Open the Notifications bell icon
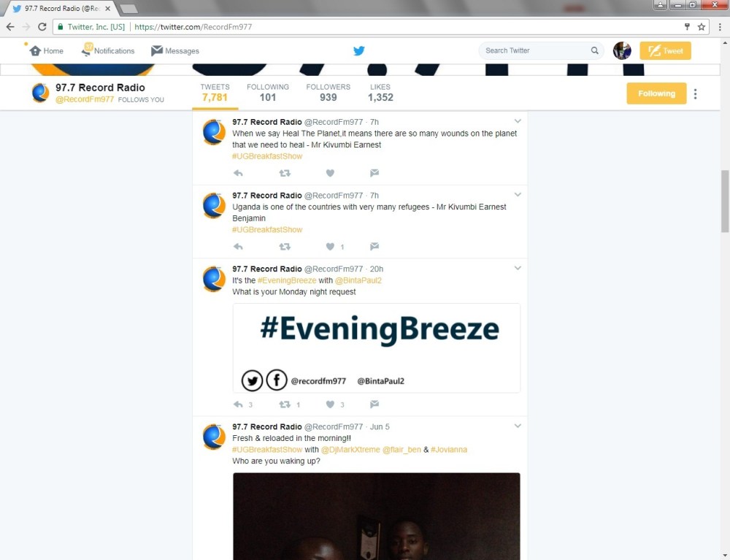 87,50
